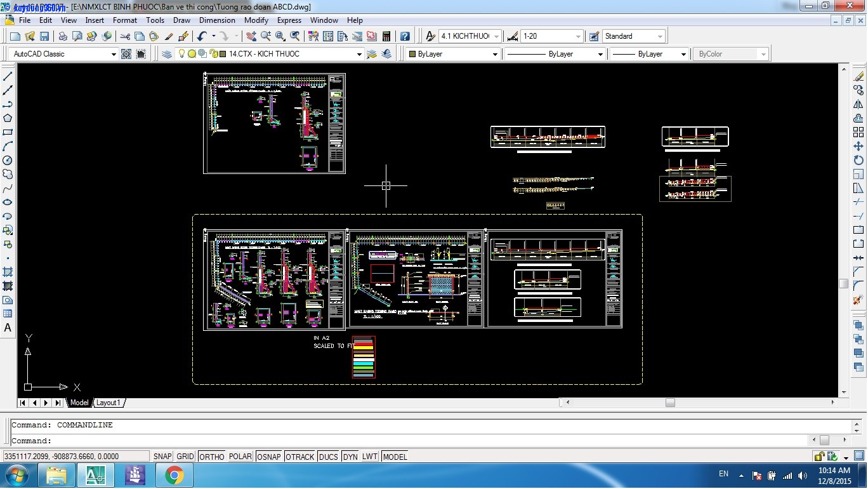The width and height of the screenshot is (868, 489).
Task: Jump to the last layout tab arrow
Action: click(x=58, y=403)
